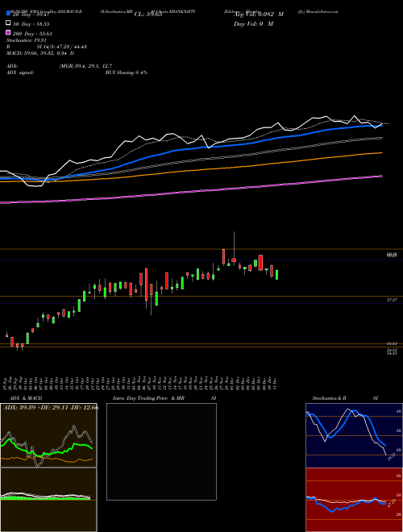Open the red RSI chart thumbnail
The height and width of the screenshot is (532, 403).
point(354,500)
